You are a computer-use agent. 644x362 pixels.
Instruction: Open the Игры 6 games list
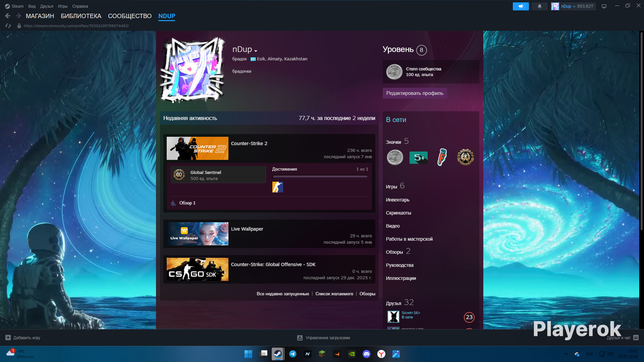pos(395,186)
